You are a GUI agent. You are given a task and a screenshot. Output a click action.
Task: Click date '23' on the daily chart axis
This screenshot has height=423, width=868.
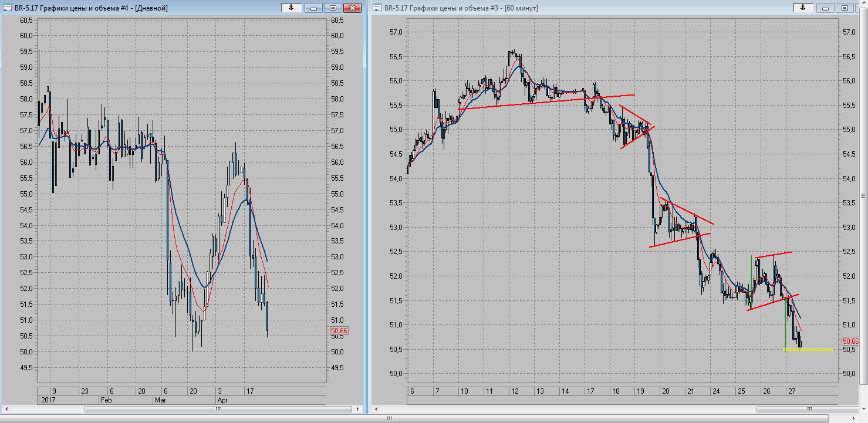coord(85,391)
